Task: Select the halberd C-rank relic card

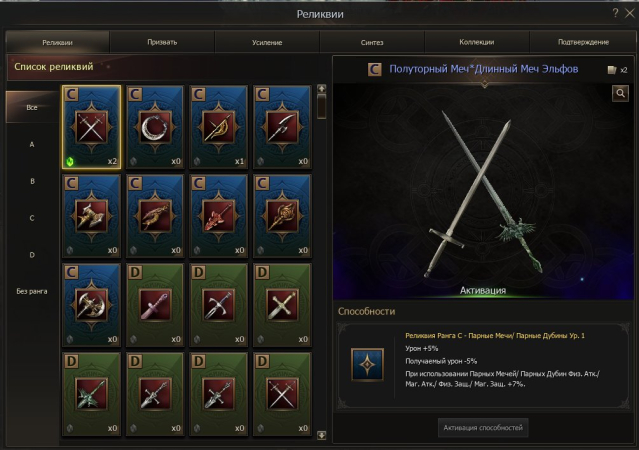Action: coord(282,127)
